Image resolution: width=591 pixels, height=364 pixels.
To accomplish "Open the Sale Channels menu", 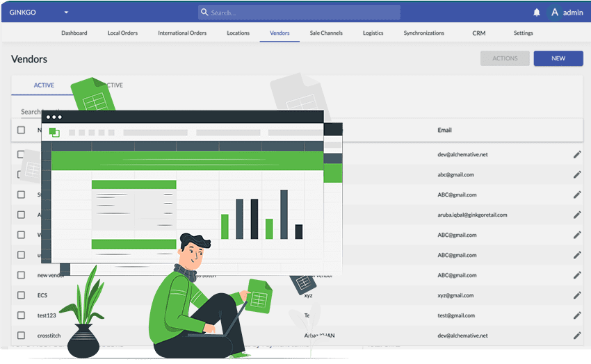I will pyautogui.click(x=326, y=33).
